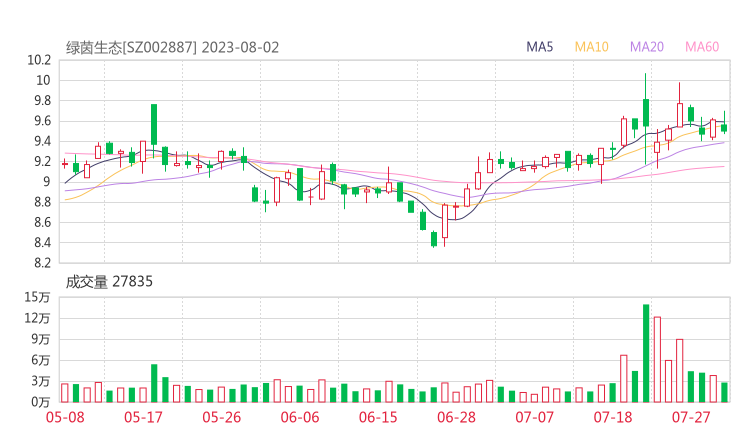Screen dimensions: 740x440
Task: Click the 10.2 price axis label
Action: pyautogui.click(x=39, y=60)
